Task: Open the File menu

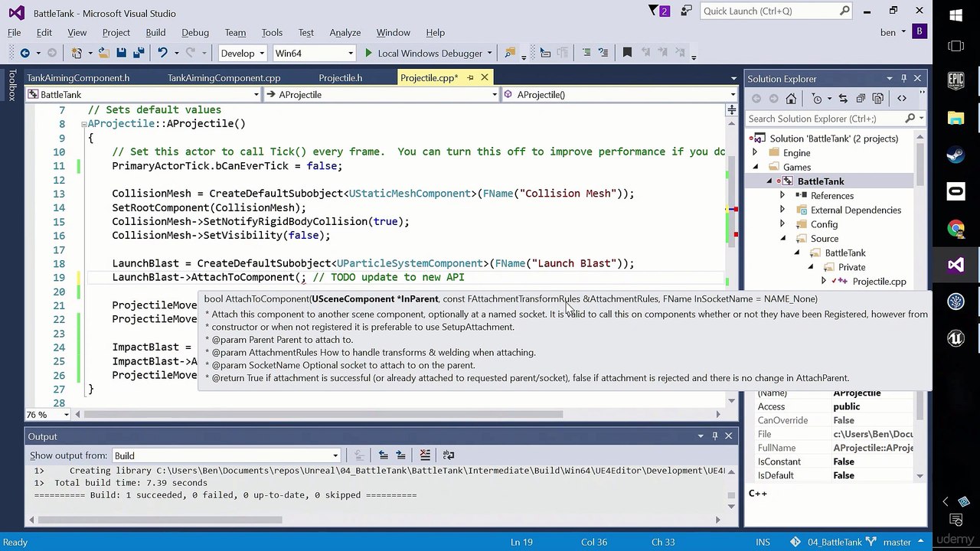Action: pos(15,32)
